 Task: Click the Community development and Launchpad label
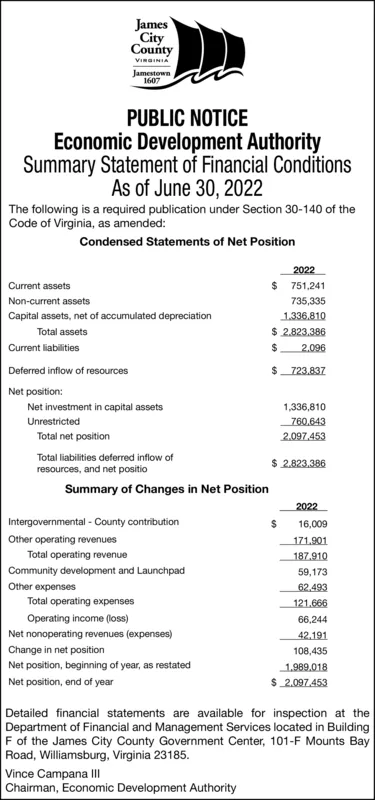(x=96, y=570)
